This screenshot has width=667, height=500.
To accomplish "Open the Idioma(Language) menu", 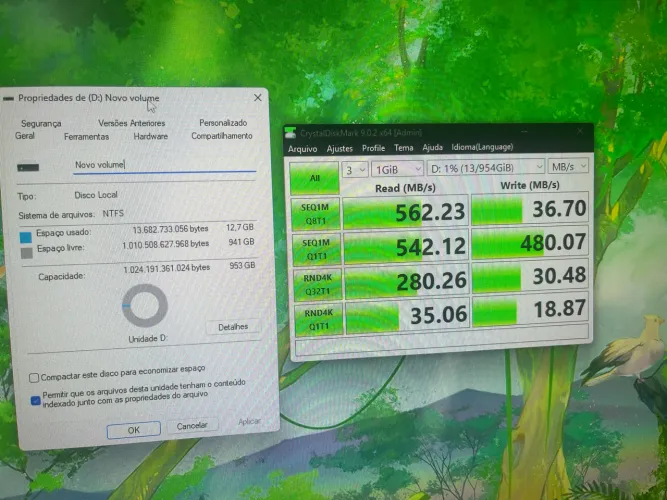I will coord(482,147).
